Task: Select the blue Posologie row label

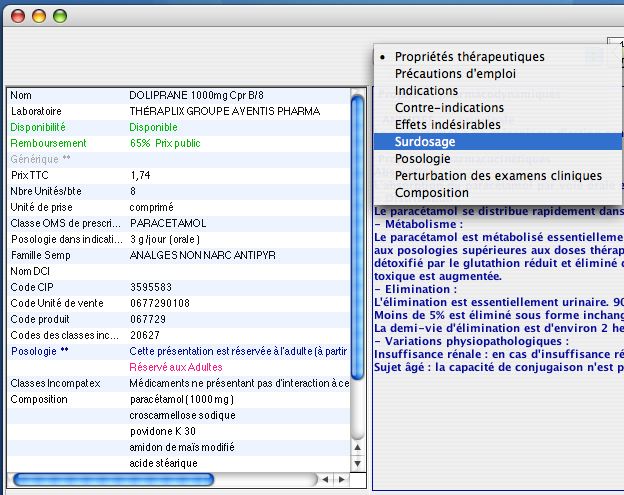Action: click(x=39, y=351)
